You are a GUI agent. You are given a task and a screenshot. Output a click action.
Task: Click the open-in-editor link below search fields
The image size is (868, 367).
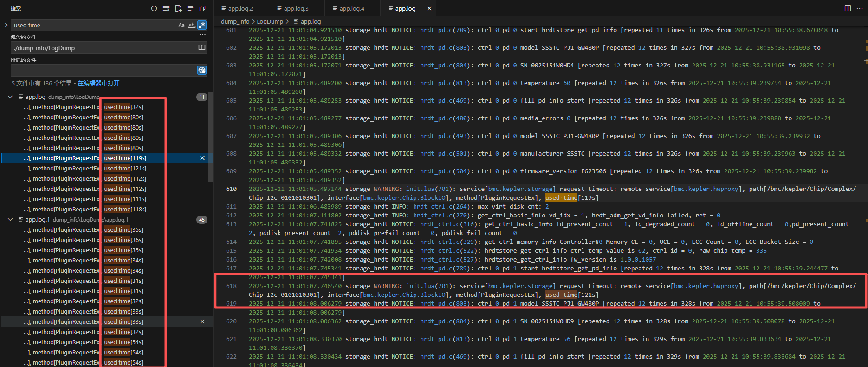98,83
